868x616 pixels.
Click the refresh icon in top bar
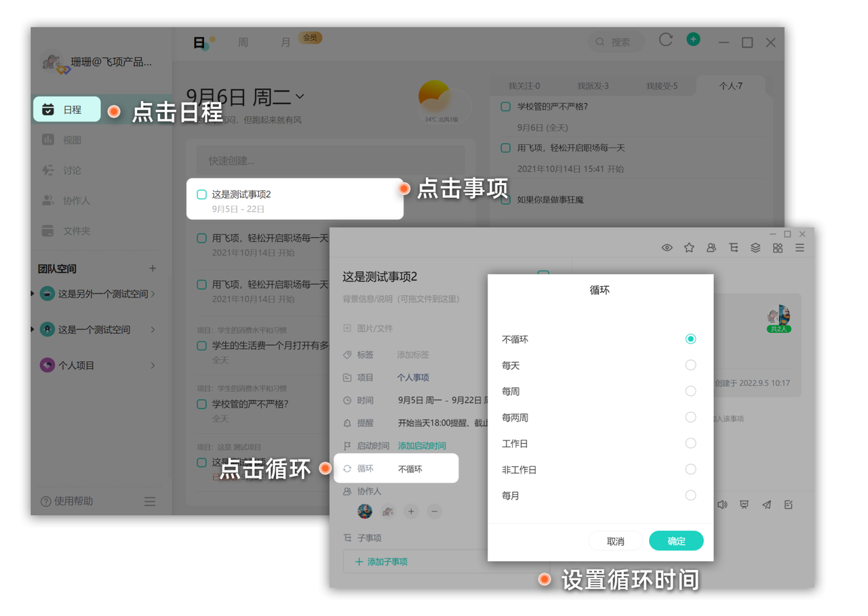point(665,40)
